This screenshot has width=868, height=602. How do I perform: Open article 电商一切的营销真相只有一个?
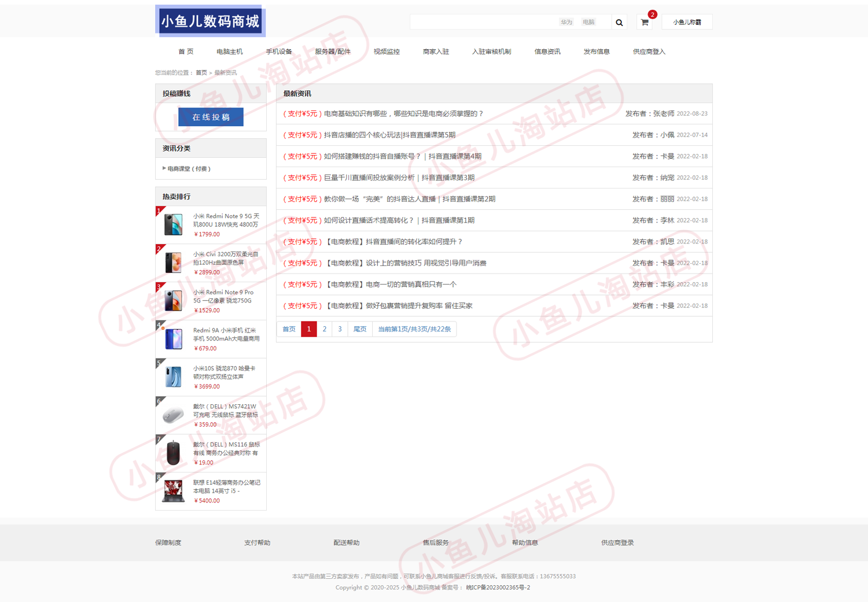[390, 285]
